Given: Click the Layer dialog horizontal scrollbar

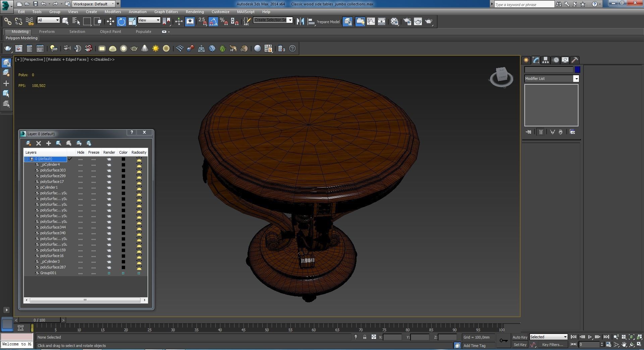Looking at the screenshot, I should pyautogui.click(x=86, y=300).
